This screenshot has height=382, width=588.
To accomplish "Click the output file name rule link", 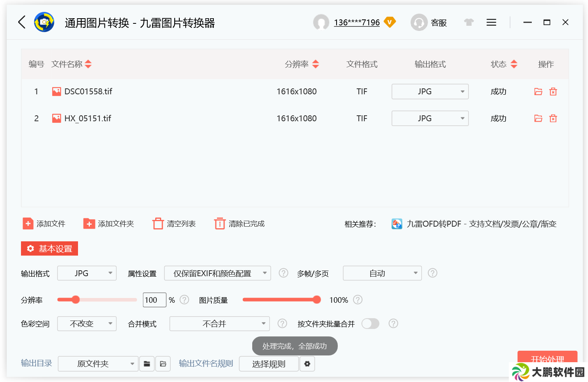I will 206,363.
